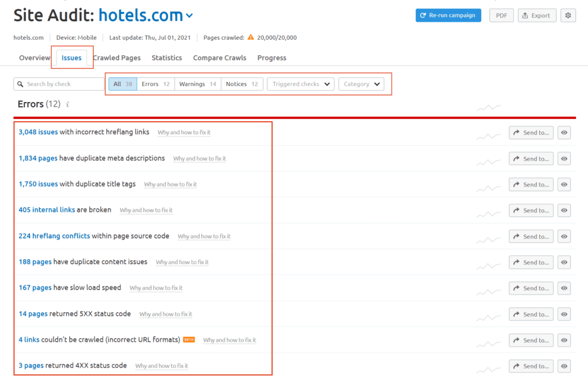Select the Issues tab
Image resolution: width=588 pixels, height=377 pixels.
[72, 58]
